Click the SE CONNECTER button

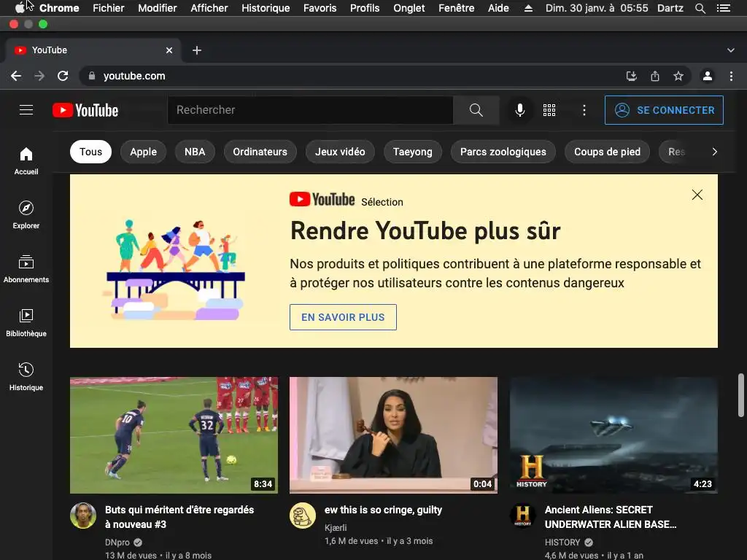point(664,110)
